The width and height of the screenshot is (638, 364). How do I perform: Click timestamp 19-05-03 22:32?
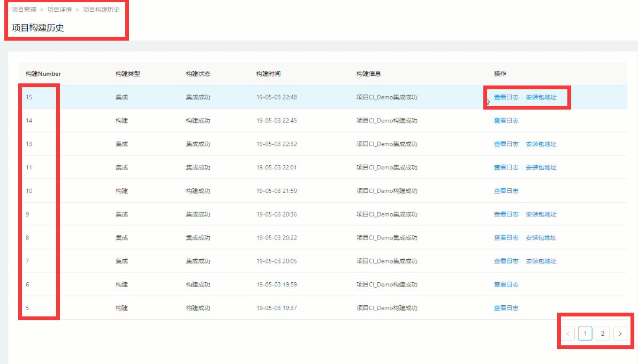tap(277, 144)
